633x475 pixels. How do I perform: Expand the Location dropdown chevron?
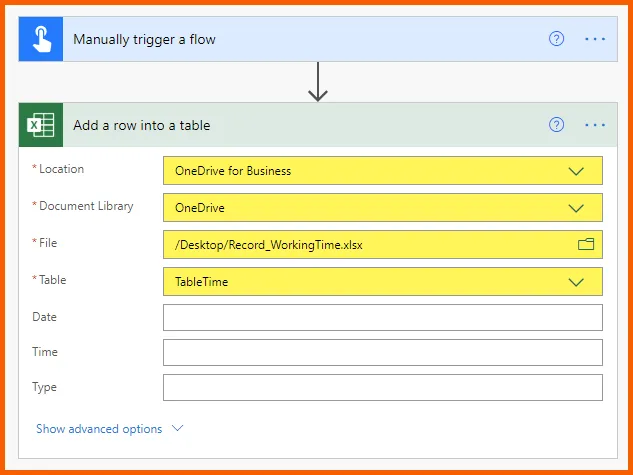click(576, 171)
